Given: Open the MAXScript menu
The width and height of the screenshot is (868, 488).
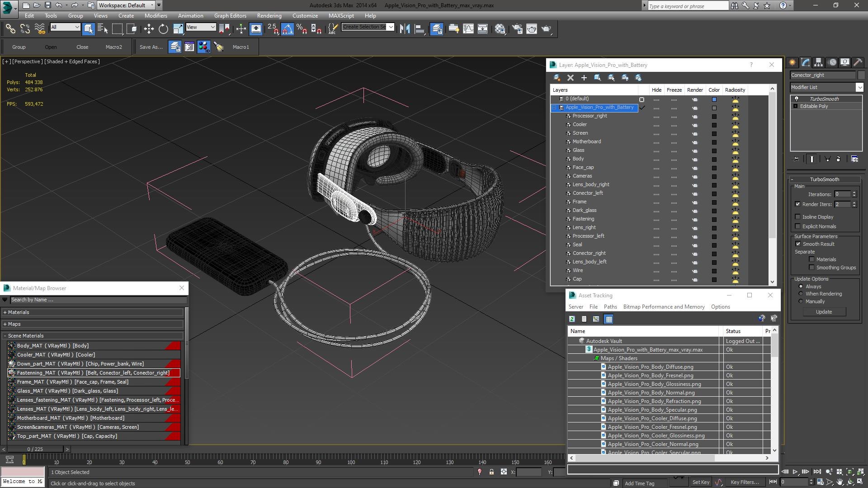Looking at the screenshot, I should point(341,16).
